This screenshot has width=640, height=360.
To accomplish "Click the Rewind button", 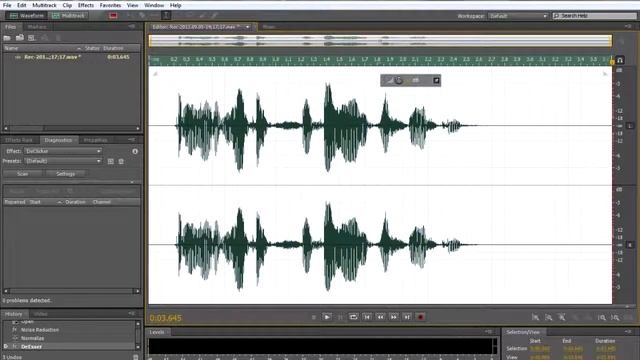I will [x=380, y=317].
